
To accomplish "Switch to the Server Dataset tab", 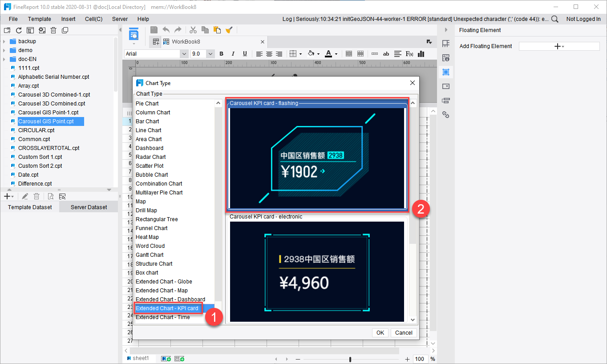I will (89, 207).
